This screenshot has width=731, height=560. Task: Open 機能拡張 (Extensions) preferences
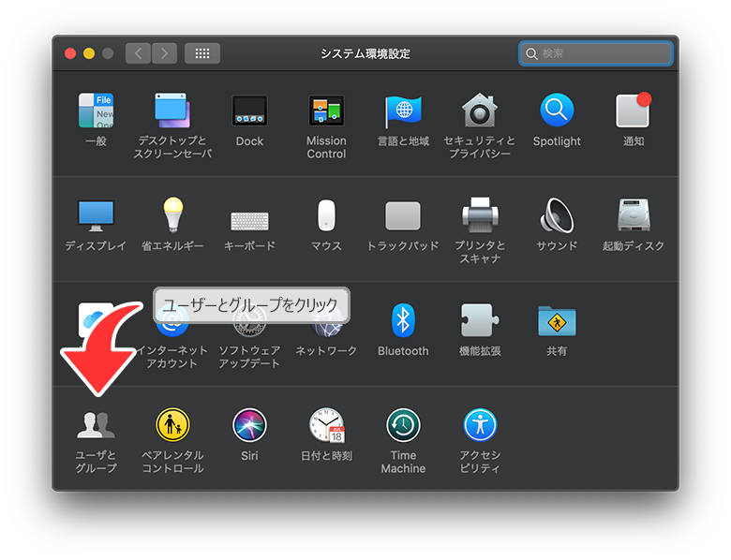(x=480, y=320)
